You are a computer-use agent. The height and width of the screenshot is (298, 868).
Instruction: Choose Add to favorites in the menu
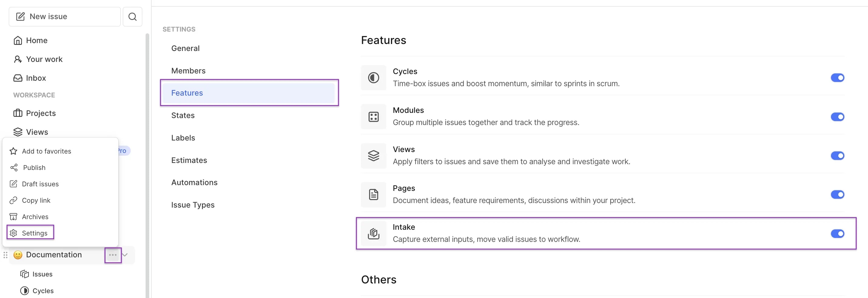(x=47, y=151)
